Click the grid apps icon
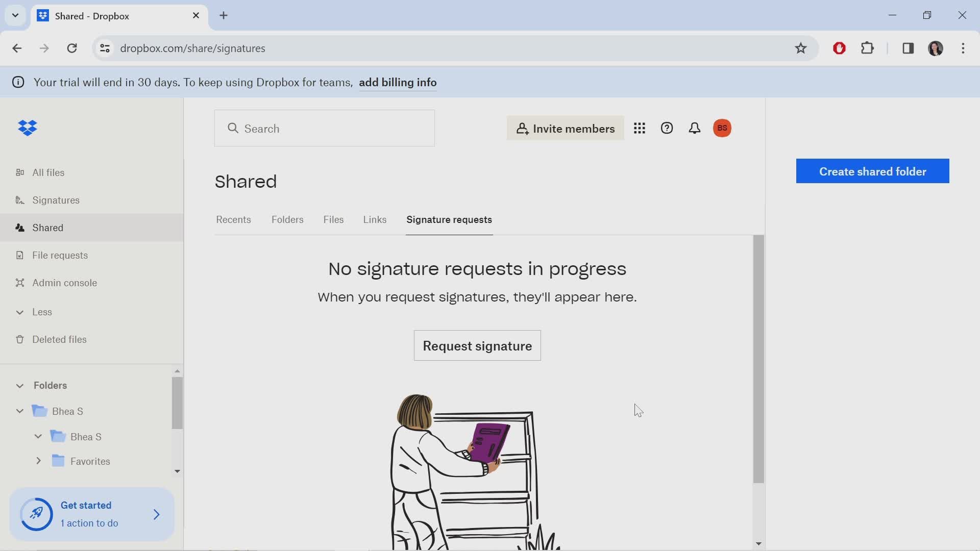The height and width of the screenshot is (551, 980). [x=639, y=128]
